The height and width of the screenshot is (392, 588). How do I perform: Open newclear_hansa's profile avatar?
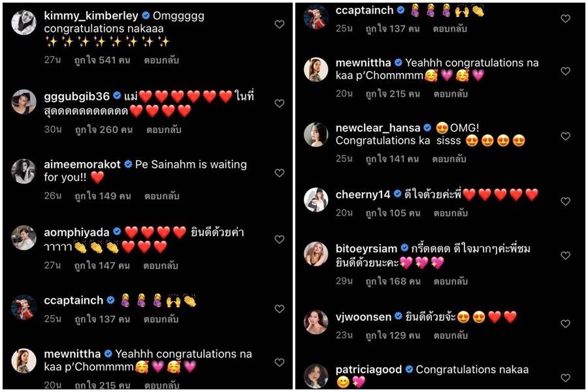[316, 135]
